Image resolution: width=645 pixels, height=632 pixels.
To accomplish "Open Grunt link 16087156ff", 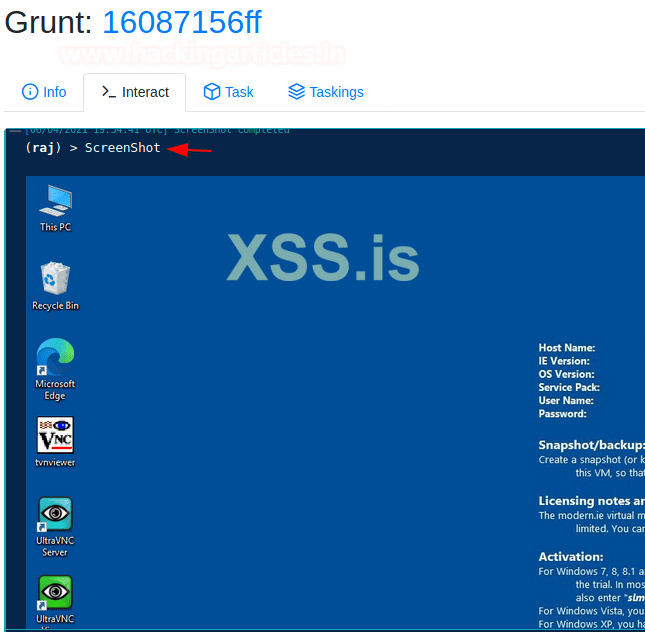I will tap(181, 22).
